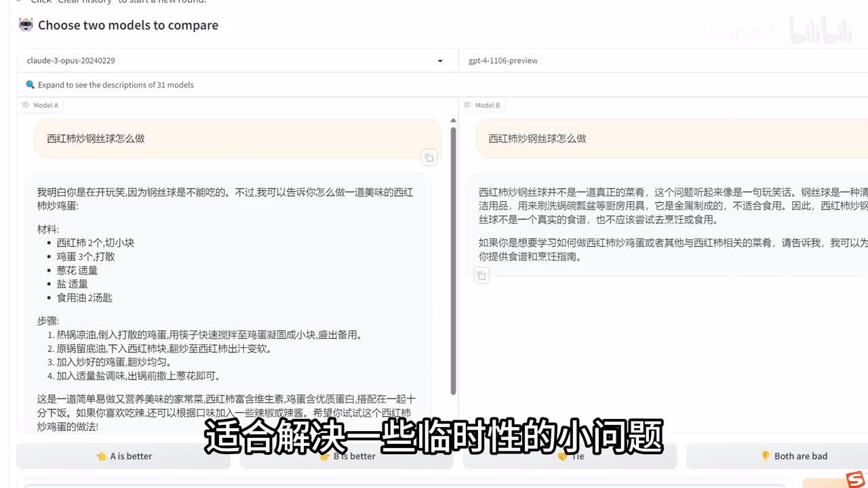
Task: Select the Tie vote button
Action: (x=570, y=456)
